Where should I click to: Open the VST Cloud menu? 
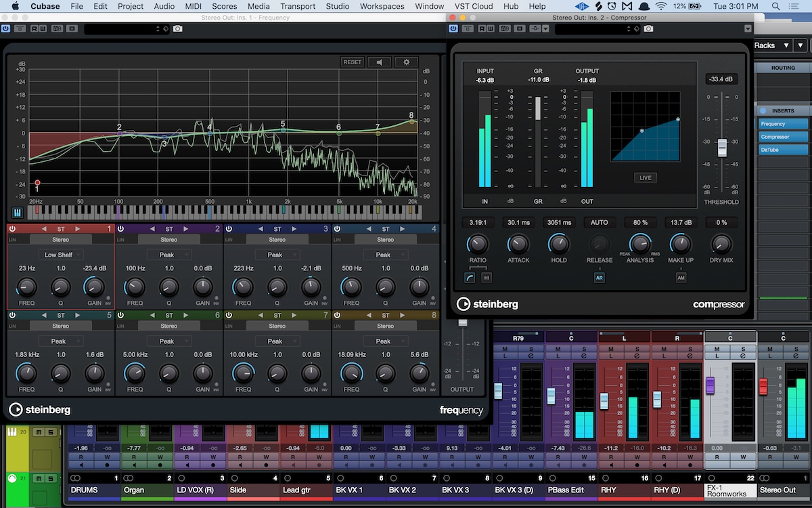click(474, 6)
